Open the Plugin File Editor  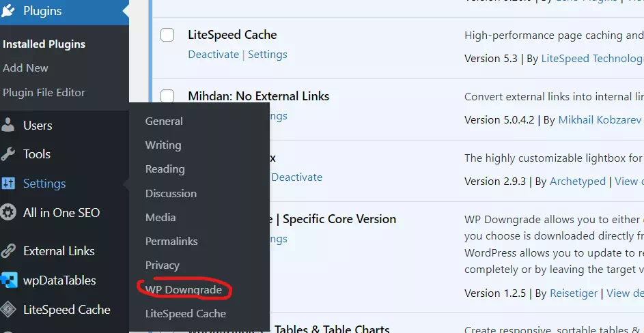44,92
